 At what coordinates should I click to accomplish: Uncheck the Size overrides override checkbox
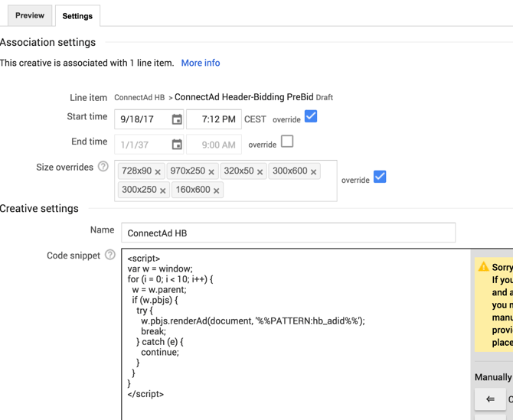[x=380, y=177]
